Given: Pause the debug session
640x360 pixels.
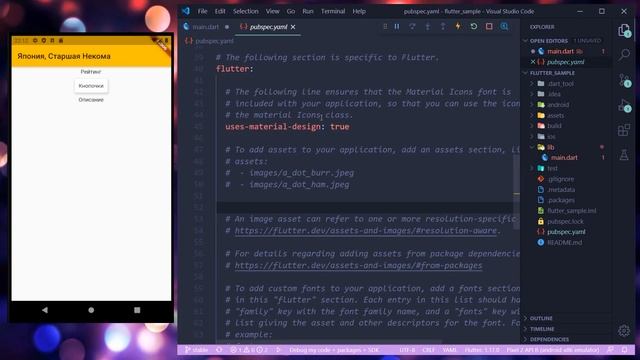Looking at the screenshot, I should tap(397, 27).
